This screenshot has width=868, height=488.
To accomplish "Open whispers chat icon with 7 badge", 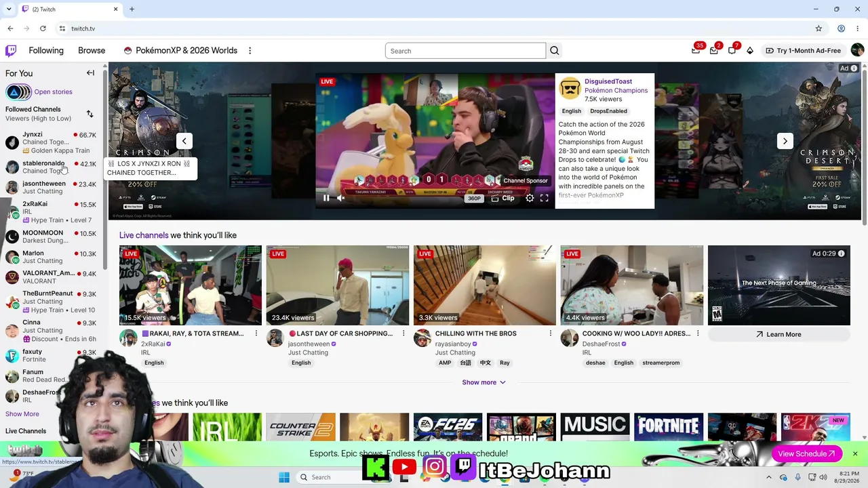I will point(732,51).
